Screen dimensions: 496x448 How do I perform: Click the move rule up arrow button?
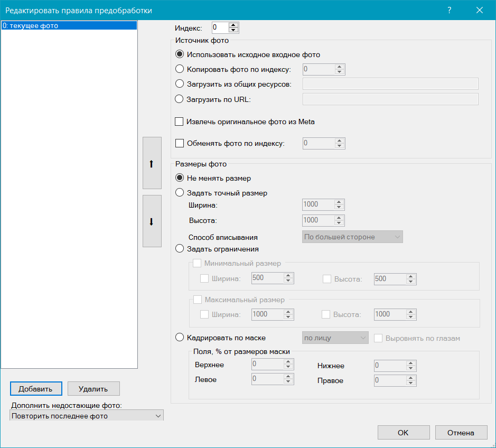(152, 163)
